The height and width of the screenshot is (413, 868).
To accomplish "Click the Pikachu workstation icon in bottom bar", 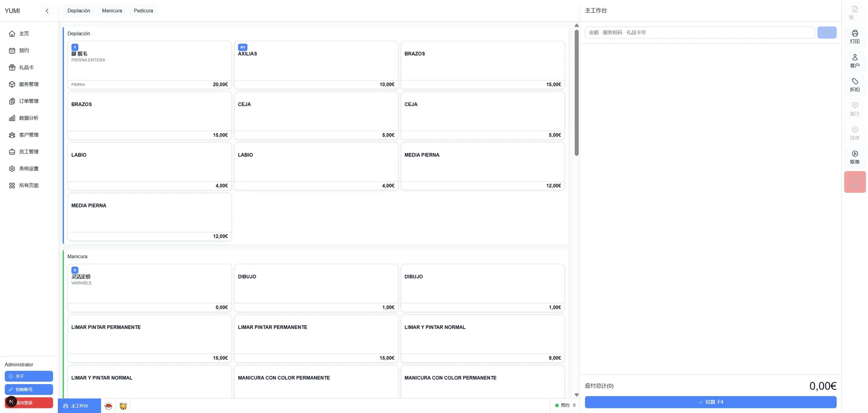I will tap(123, 406).
